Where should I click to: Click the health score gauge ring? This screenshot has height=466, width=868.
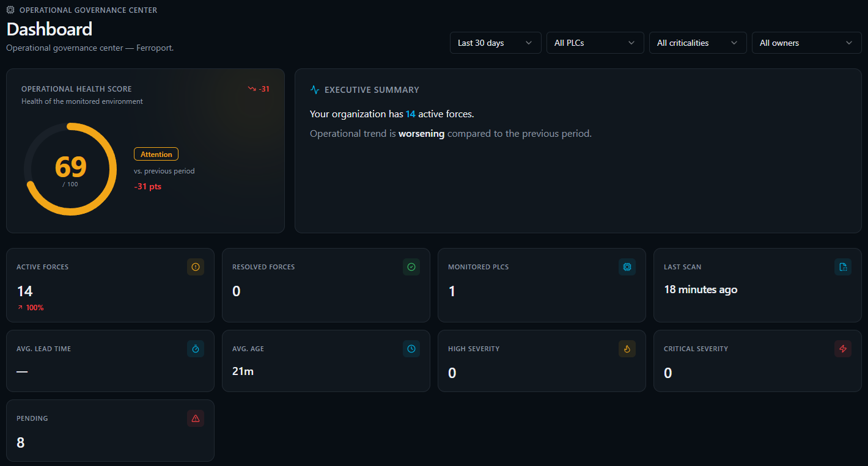point(70,169)
